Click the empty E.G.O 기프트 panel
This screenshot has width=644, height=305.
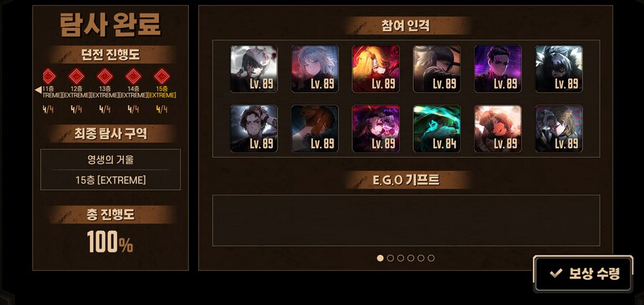pos(406,221)
